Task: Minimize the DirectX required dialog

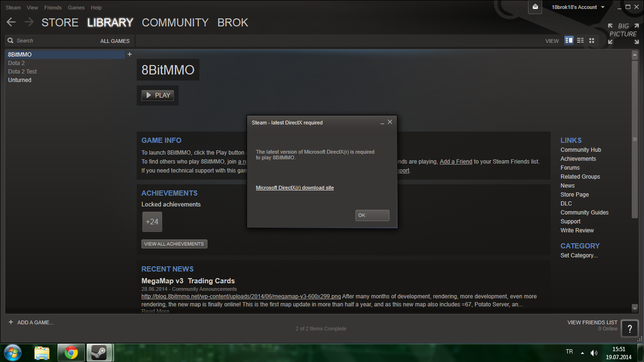Action: click(x=382, y=123)
